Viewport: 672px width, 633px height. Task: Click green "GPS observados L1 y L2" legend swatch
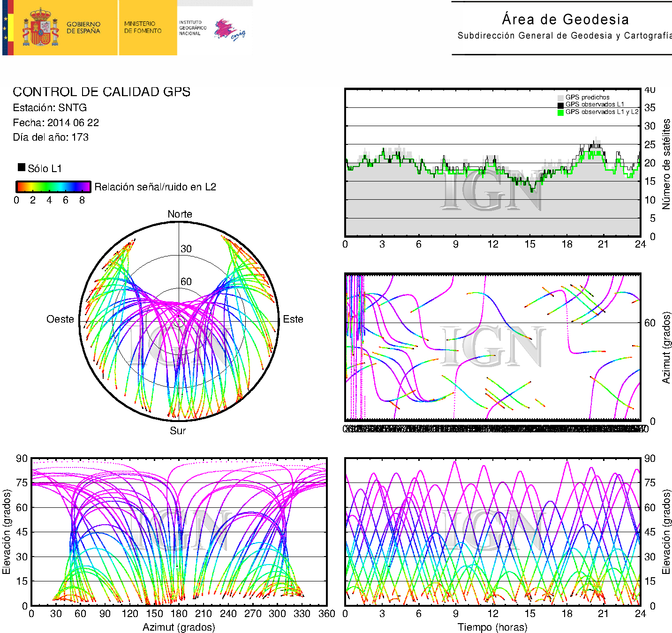pos(560,112)
